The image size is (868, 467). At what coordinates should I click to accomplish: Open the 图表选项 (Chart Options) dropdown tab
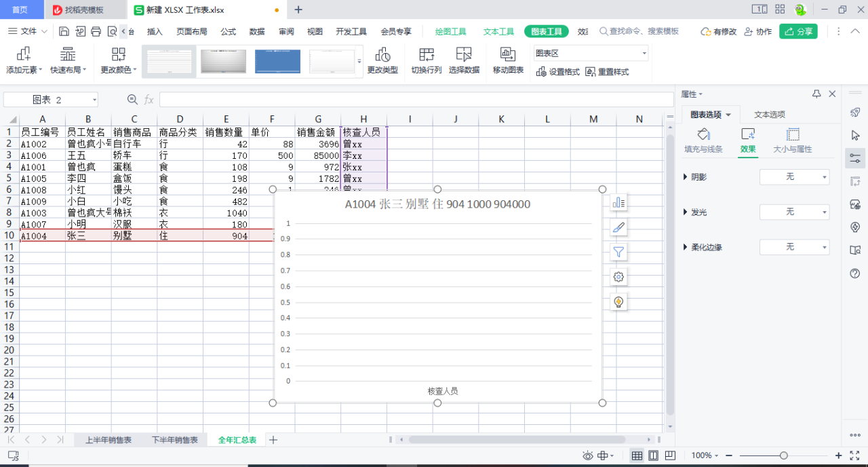tap(711, 115)
